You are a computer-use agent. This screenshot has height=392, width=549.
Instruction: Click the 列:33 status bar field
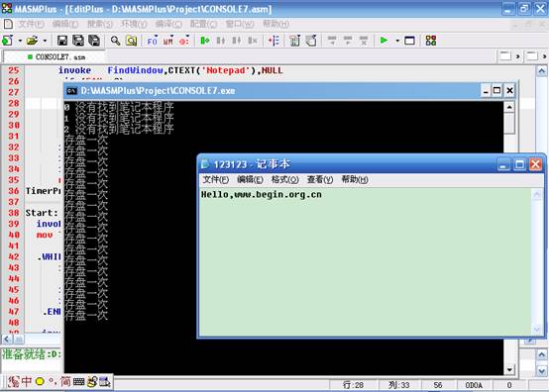[x=398, y=385]
